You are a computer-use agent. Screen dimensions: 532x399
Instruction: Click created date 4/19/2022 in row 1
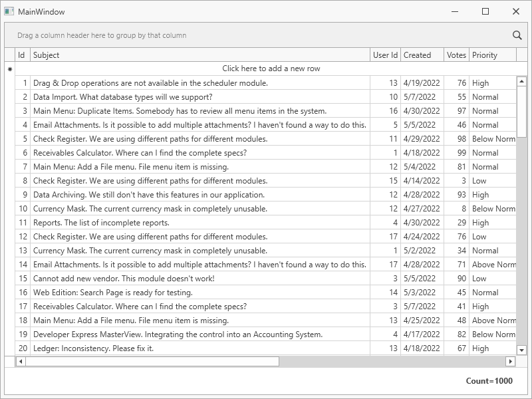422,82
